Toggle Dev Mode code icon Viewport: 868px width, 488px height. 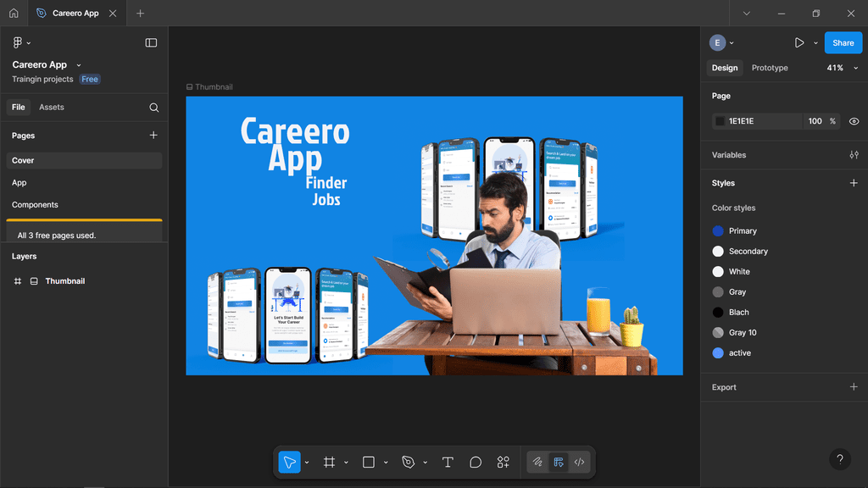pos(580,462)
